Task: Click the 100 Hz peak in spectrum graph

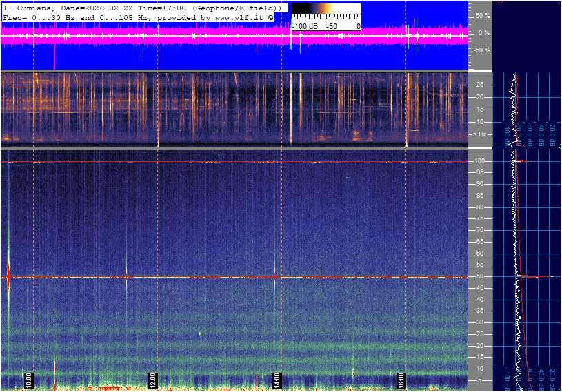Action: 524,161
